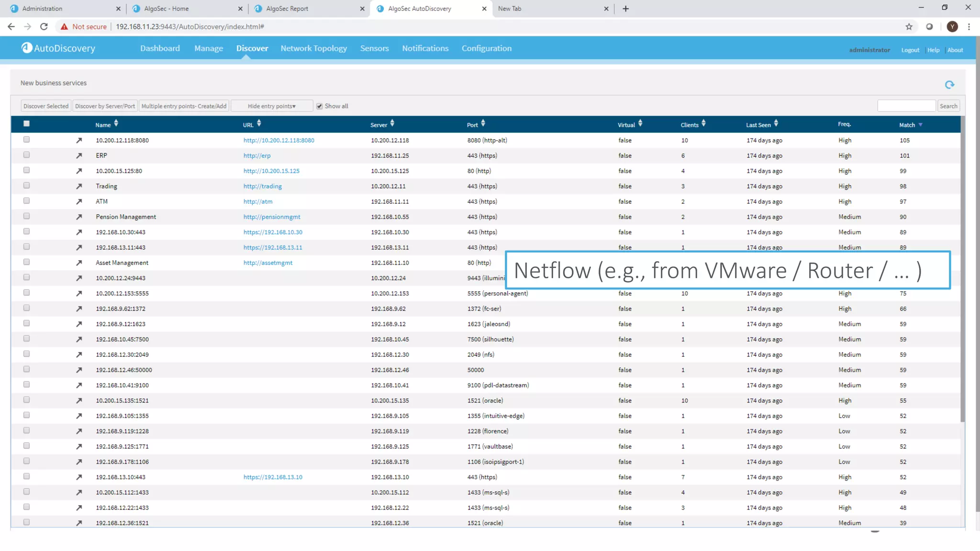Bookmark this page with the star icon

(909, 26)
